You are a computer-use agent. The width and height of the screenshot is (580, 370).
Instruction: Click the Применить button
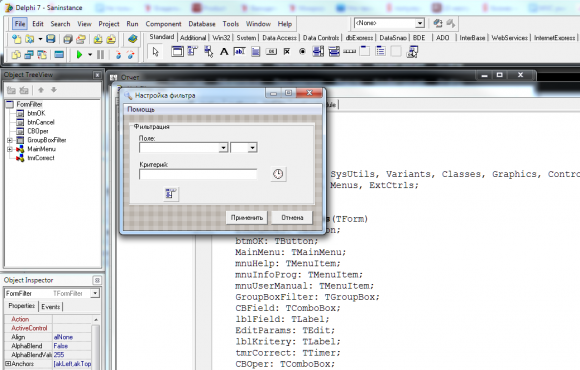(247, 218)
